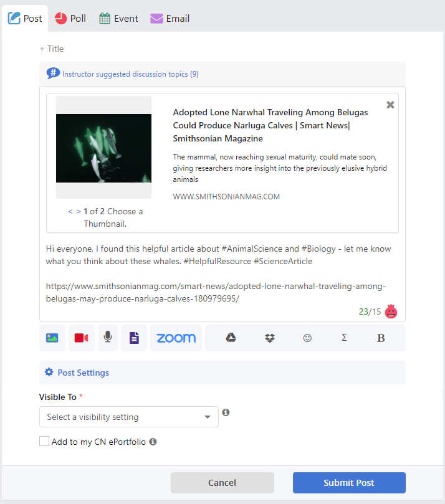
Task: Switch to the Post tab
Action: (x=25, y=18)
